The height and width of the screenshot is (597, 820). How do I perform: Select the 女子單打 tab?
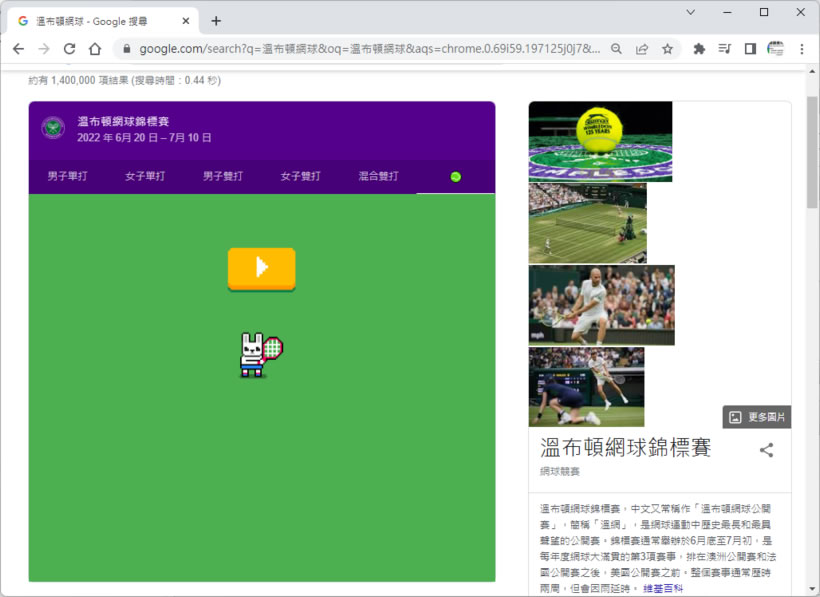(x=145, y=176)
